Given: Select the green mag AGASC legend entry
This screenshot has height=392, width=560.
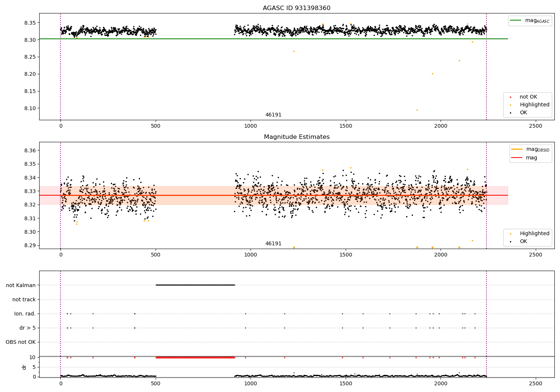Looking at the screenshot, I should [530, 21].
